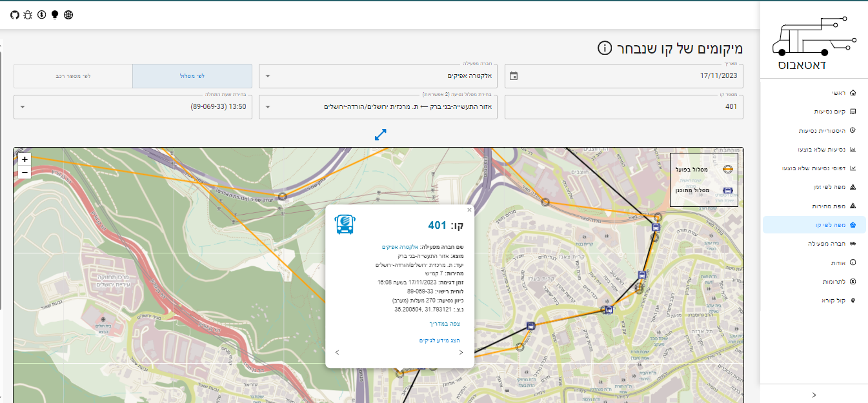Viewport: 868px width, 403px height.
Task: Go to 'מפת מהירות' in the sidebar
Action: click(x=827, y=206)
